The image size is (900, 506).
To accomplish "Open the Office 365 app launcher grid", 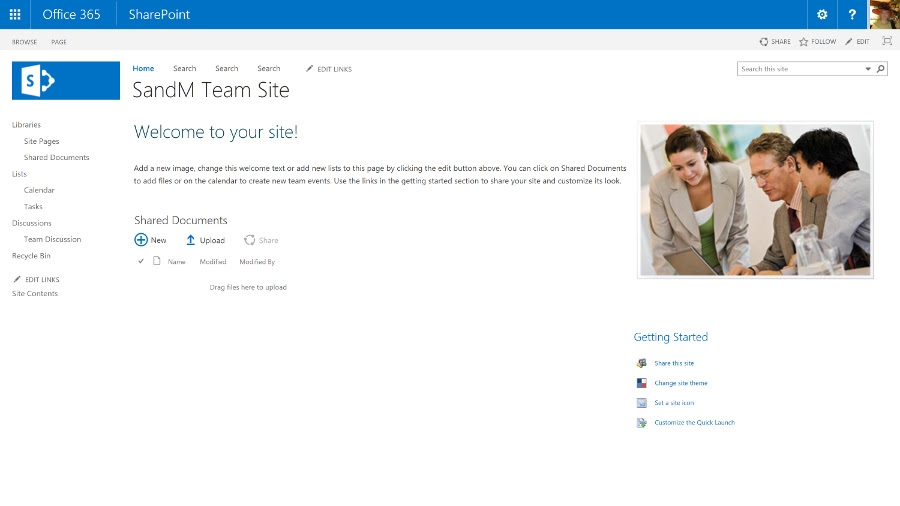I will tap(15, 14).
